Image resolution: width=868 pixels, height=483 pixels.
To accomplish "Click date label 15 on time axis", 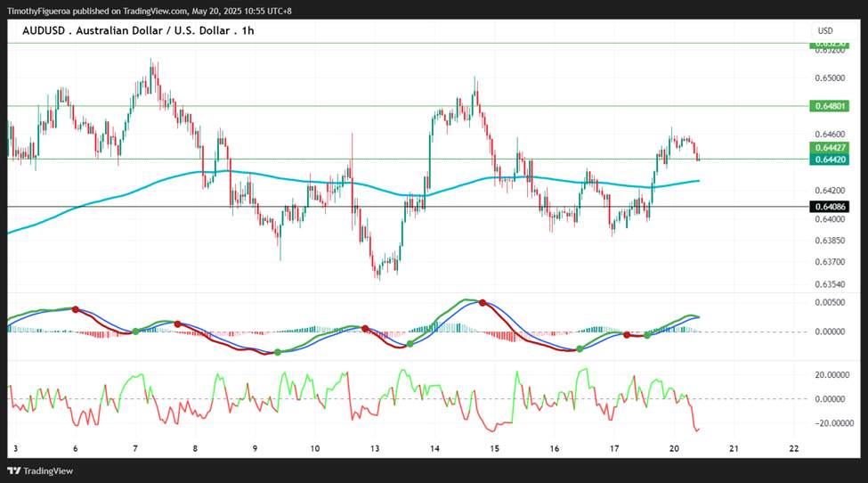I will 494,448.
